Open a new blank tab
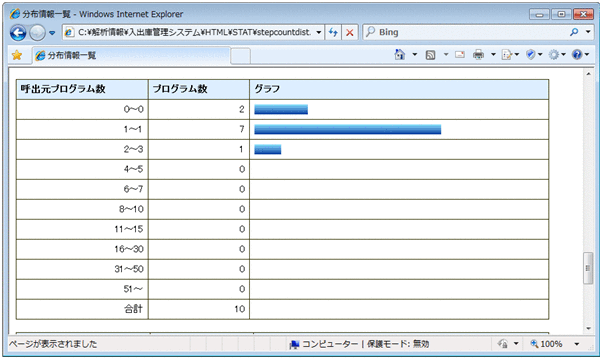The image size is (603, 360). tap(241, 56)
